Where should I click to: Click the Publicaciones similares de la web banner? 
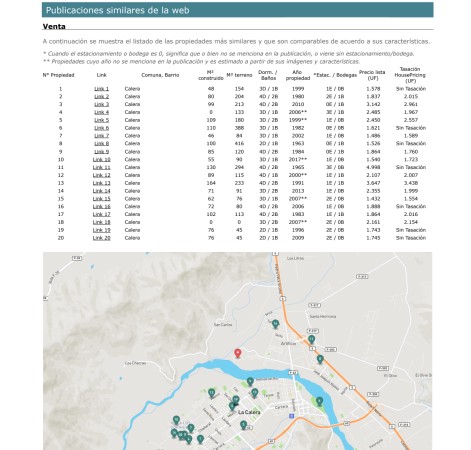pyautogui.click(x=238, y=10)
